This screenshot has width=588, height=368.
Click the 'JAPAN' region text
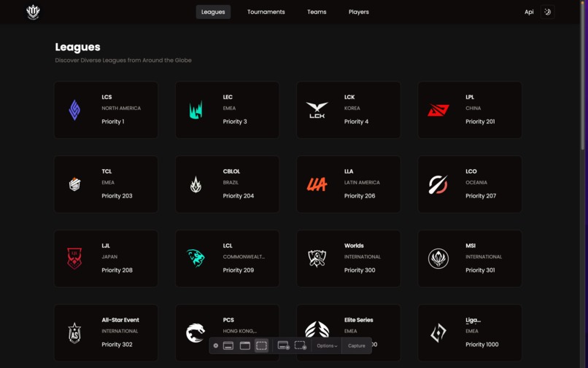click(109, 257)
